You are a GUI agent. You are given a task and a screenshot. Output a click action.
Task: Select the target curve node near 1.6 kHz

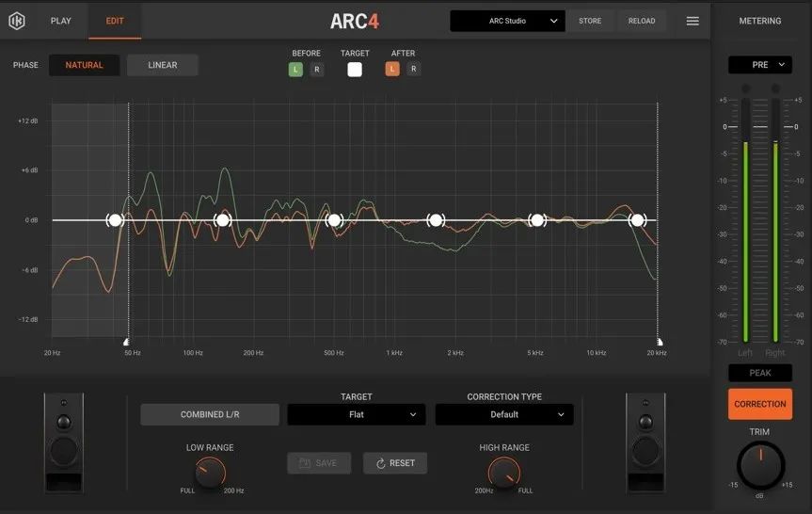click(436, 220)
